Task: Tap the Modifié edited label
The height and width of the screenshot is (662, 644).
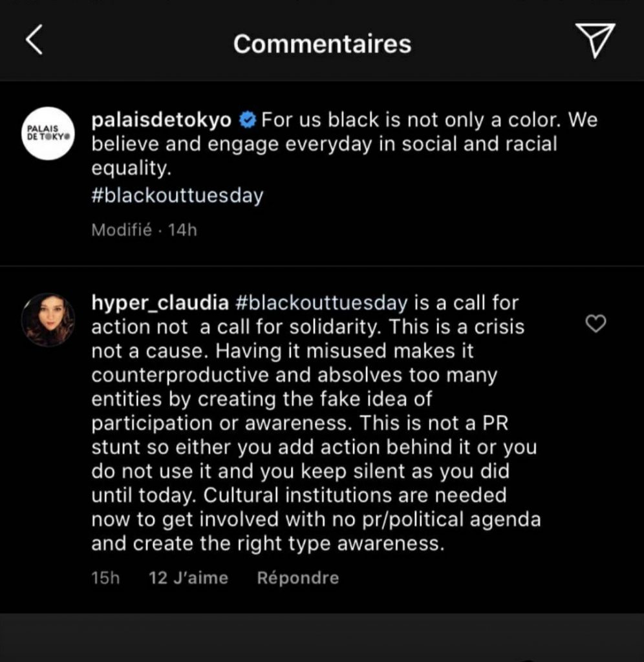Action: click(122, 230)
